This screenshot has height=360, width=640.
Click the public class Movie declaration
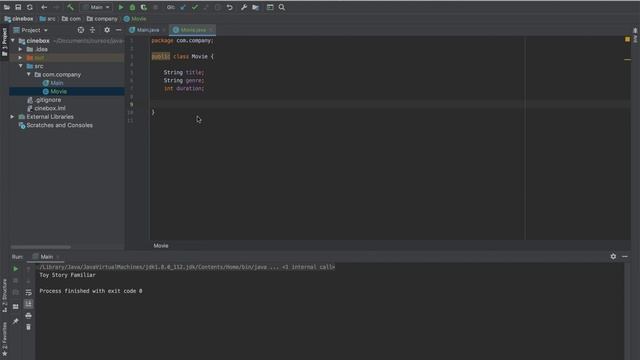(182, 56)
